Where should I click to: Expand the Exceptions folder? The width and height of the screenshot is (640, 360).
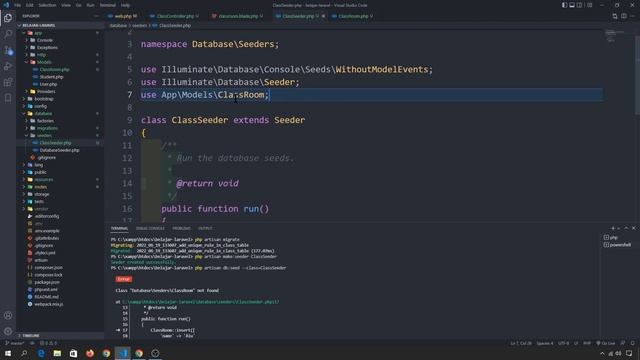(x=47, y=48)
